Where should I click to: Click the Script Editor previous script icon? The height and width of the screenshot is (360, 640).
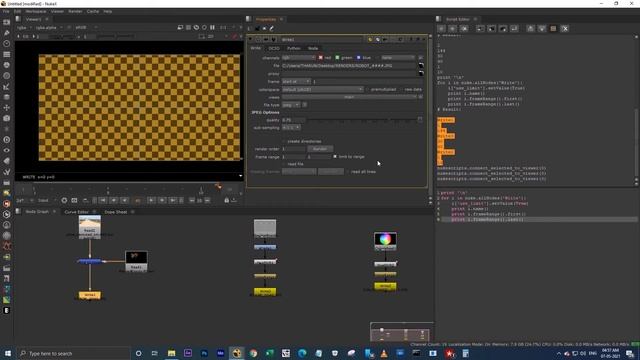[441, 29]
